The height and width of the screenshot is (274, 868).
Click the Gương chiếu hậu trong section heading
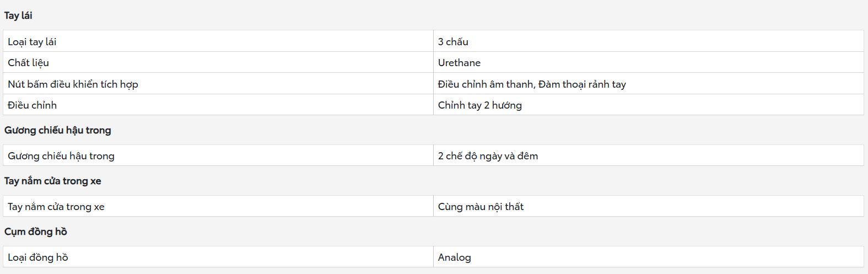point(58,130)
